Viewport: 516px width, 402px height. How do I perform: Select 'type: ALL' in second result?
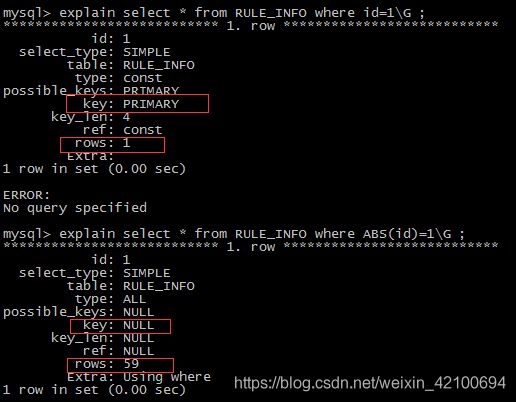pos(110,299)
